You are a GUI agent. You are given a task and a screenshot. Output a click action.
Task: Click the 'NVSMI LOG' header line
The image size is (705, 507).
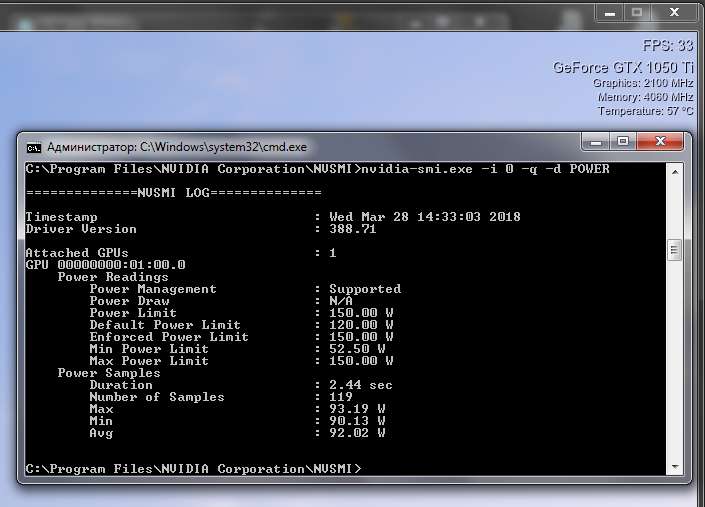(174, 193)
